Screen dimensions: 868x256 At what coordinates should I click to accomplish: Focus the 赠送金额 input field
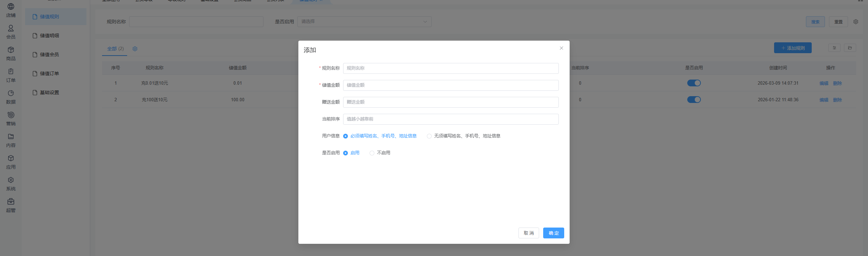click(451, 102)
